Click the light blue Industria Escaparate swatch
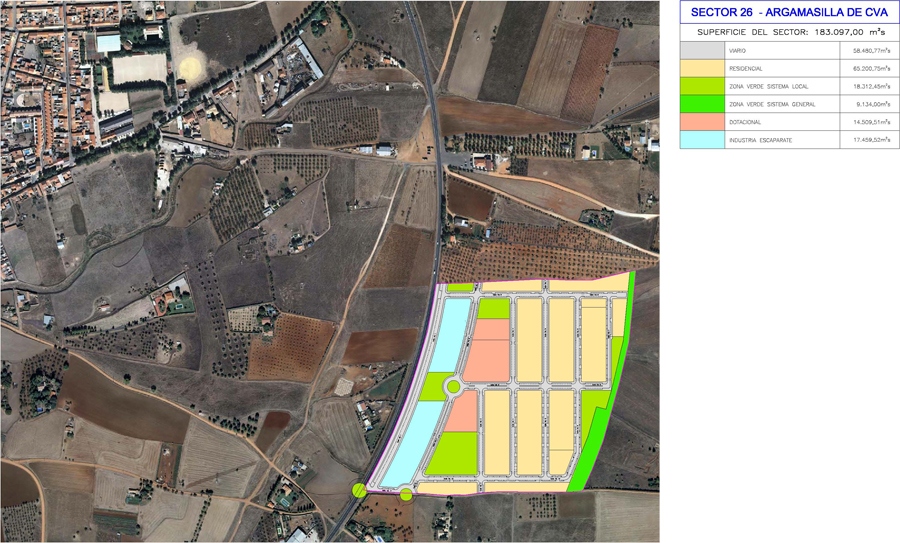Viewport: 900px width, 543px height. point(701,140)
